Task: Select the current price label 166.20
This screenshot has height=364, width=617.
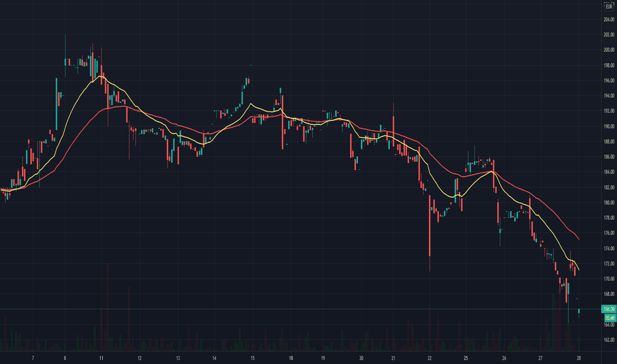Action: pyautogui.click(x=609, y=309)
